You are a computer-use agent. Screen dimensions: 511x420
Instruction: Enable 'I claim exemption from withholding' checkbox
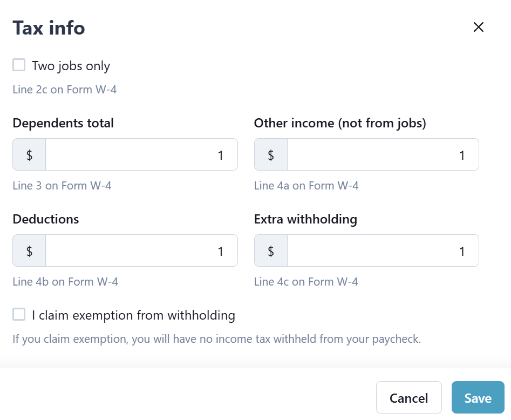click(19, 314)
